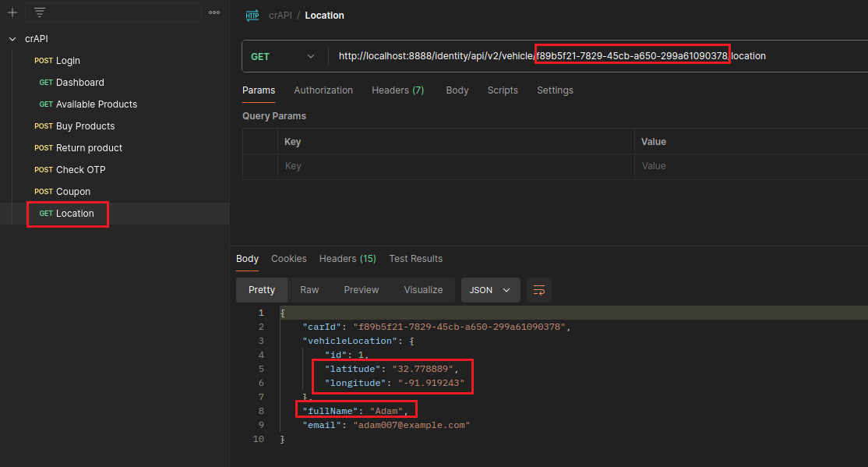Collapse the crAPI collection folder
The image size is (868, 467).
point(12,39)
